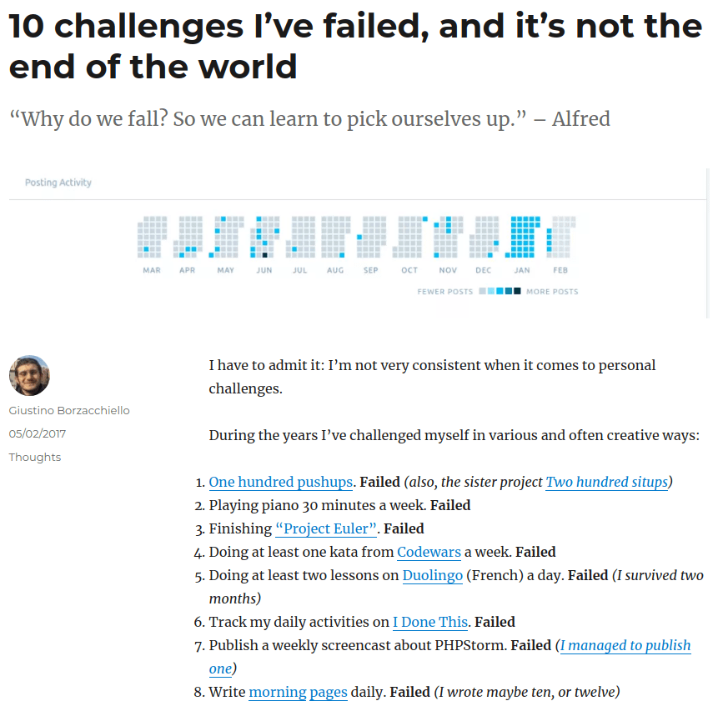This screenshot has width=728, height=701.
Task: Click the Posting Activity heatmap image
Action: (x=358, y=243)
